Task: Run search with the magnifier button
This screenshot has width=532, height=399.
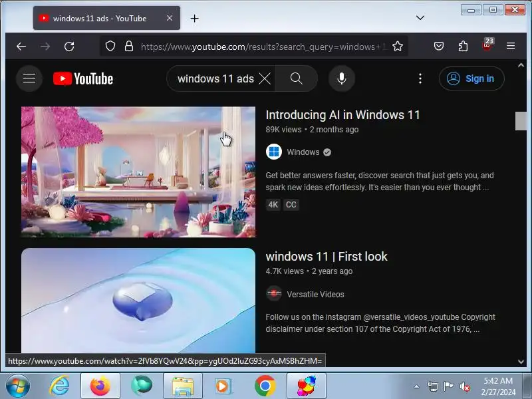Action: pyautogui.click(x=297, y=78)
